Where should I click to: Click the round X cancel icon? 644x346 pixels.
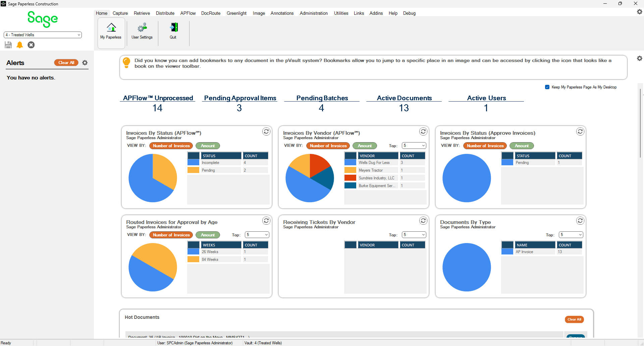coord(31,45)
